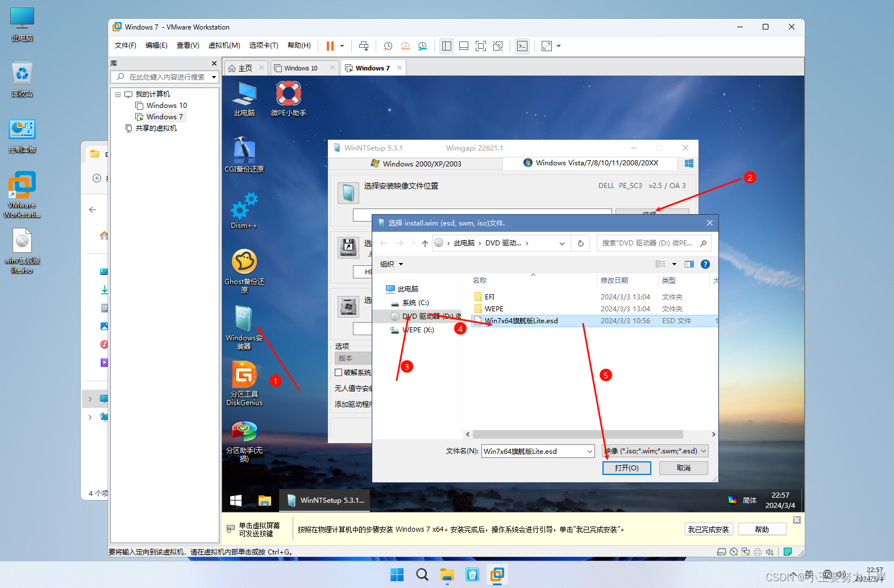Open the 选项卡(T) menu

tap(264, 45)
